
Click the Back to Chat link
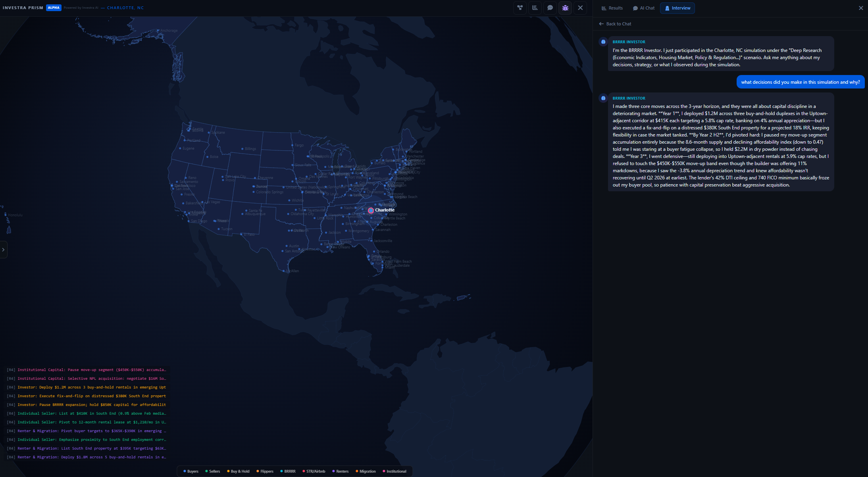(618, 24)
